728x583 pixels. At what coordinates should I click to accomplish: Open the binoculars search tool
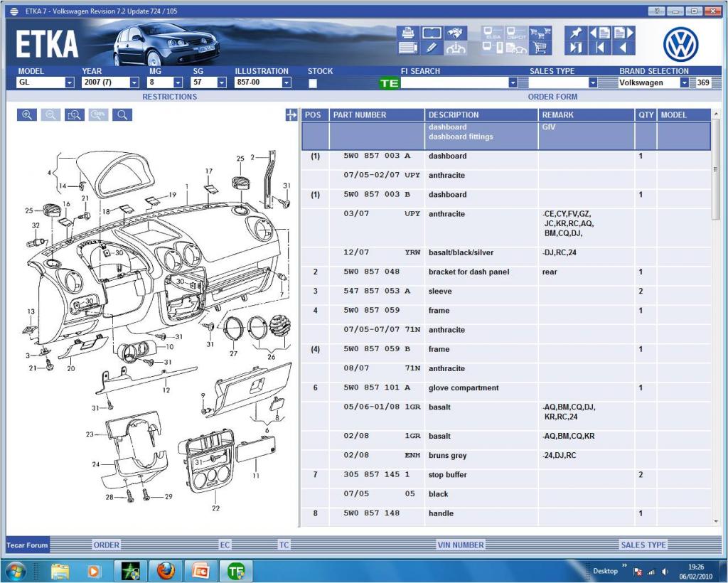click(456, 33)
